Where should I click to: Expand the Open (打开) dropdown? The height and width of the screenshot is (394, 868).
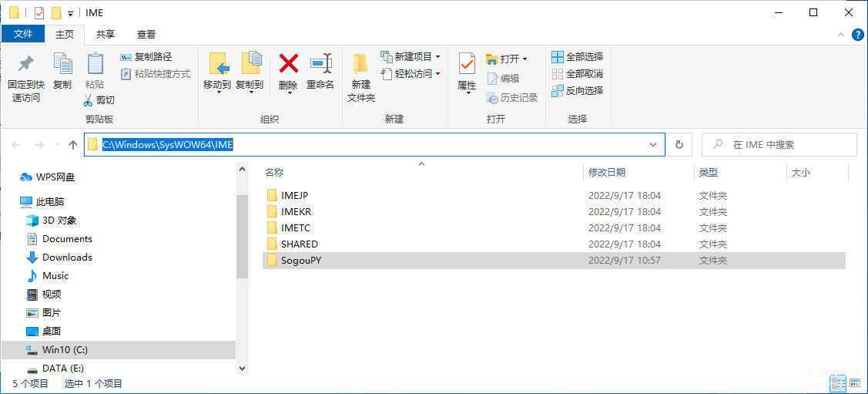[x=524, y=59]
